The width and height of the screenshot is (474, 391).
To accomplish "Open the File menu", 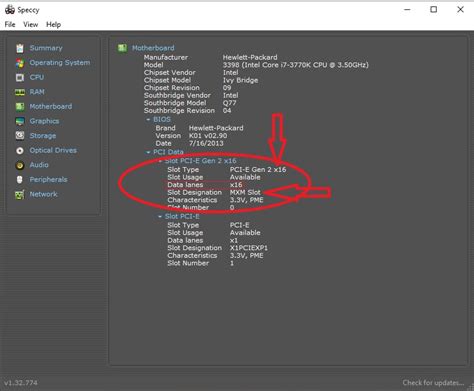I will (10, 25).
